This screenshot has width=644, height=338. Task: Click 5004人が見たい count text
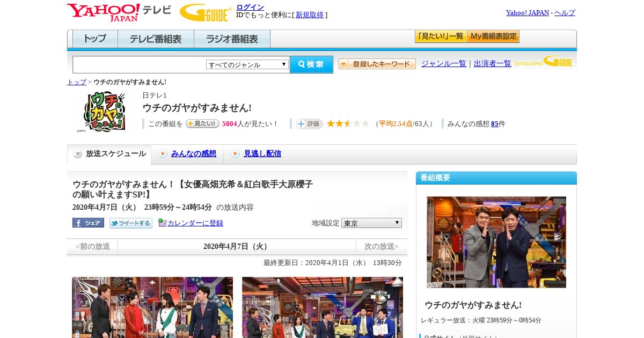pyautogui.click(x=250, y=124)
